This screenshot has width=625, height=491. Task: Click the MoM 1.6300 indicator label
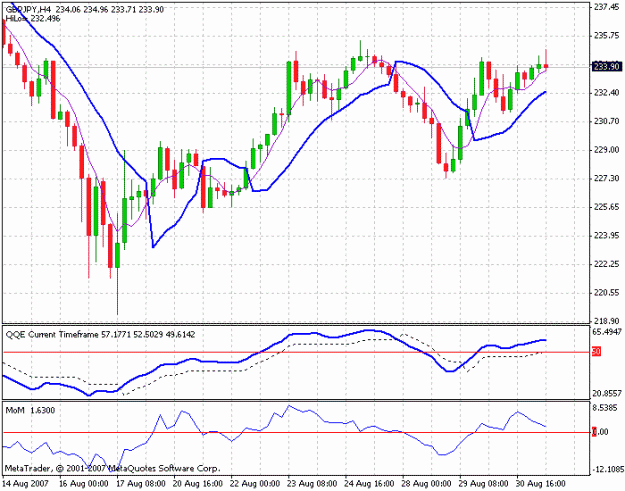click(x=30, y=410)
